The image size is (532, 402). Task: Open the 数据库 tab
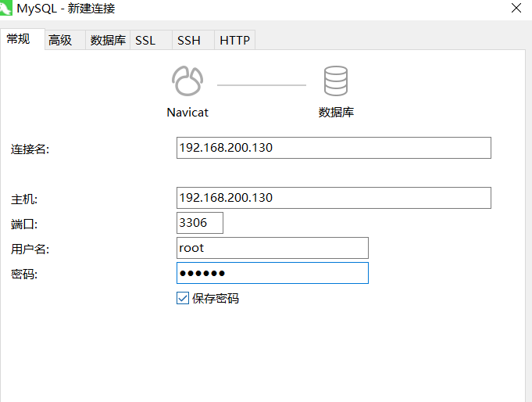tap(108, 40)
